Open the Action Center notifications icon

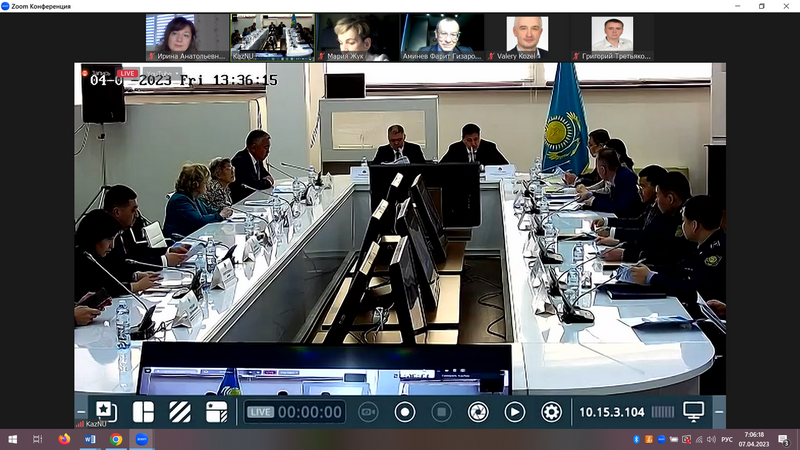784,439
